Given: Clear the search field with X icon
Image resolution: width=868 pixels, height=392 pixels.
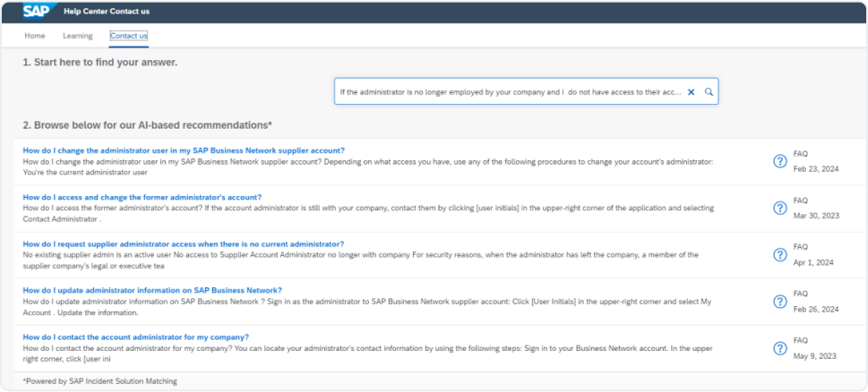Looking at the screenshot, I should 691,92.
